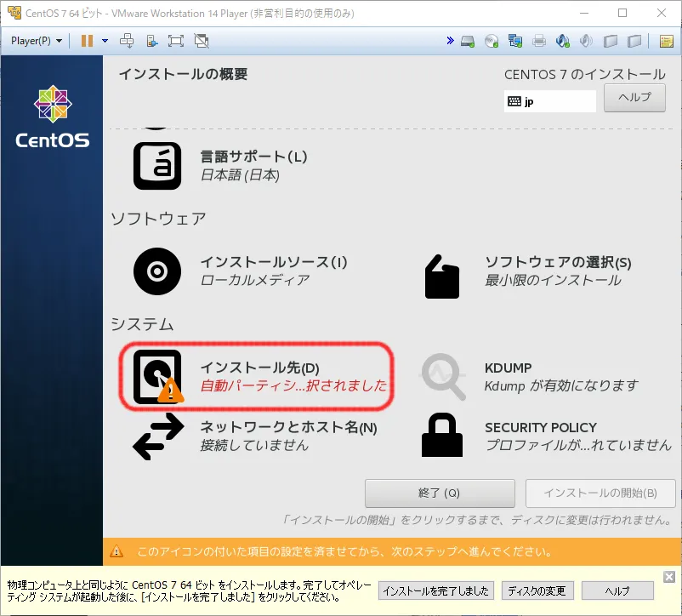Image resolution: width=682 pixels, height=616 pixels.
Task: Click the 終了 (Q) button
Action: pyautogui.click(x=440, y=493)
